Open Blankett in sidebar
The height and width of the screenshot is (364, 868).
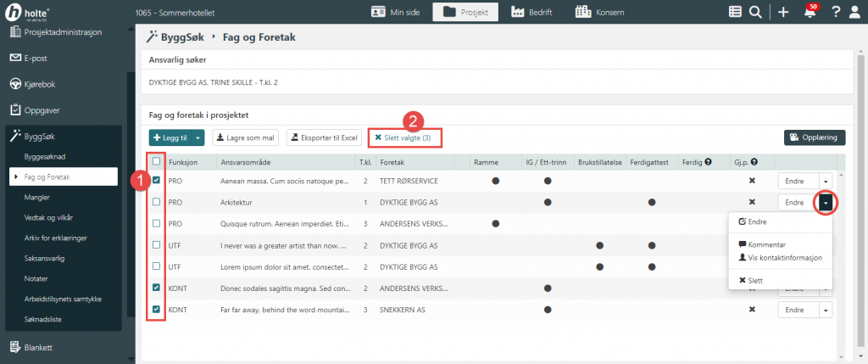[31, 347]
